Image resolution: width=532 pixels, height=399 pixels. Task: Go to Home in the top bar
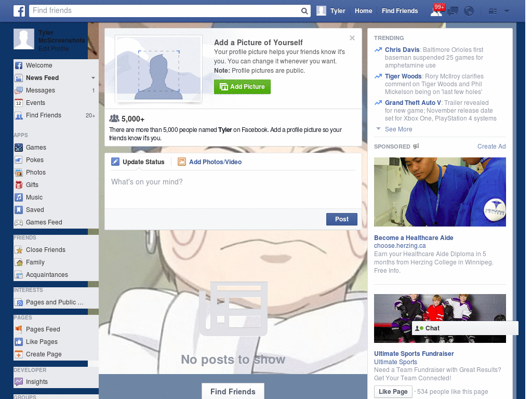363,11
